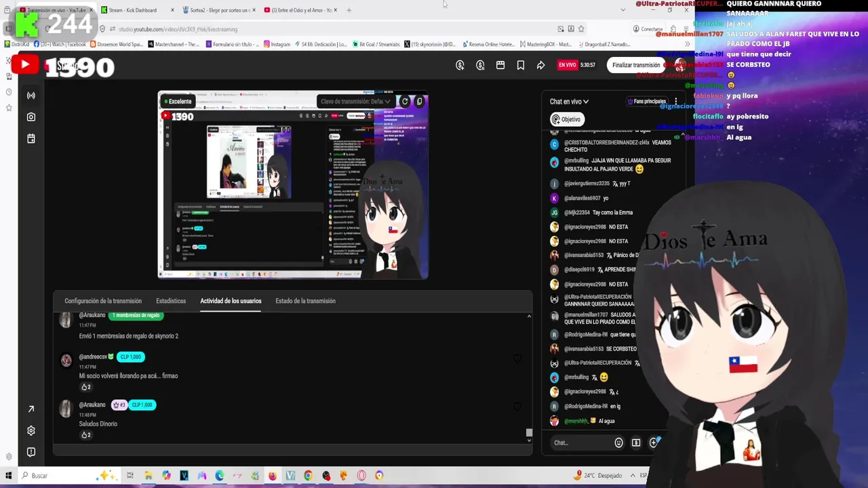The width and height of the screenshot is (868, 488).
Task: Click the activity list scroll-up arrow
Action: tap(529, 317)
